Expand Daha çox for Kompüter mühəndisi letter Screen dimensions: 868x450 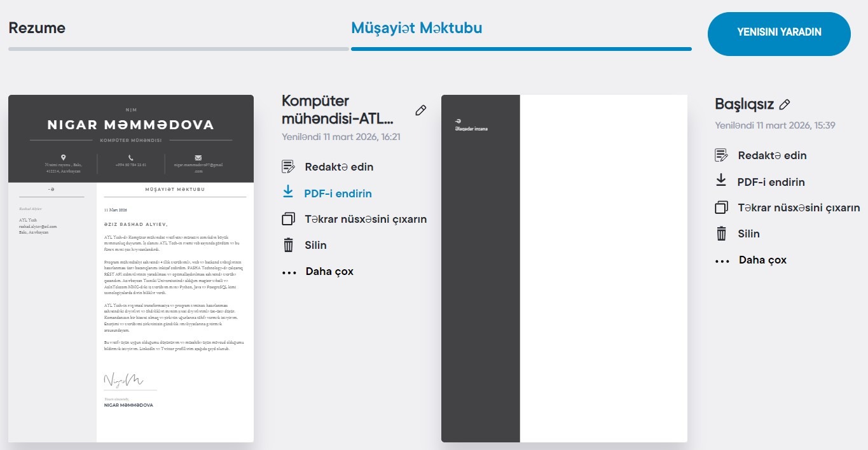click(x=329, y=272)
